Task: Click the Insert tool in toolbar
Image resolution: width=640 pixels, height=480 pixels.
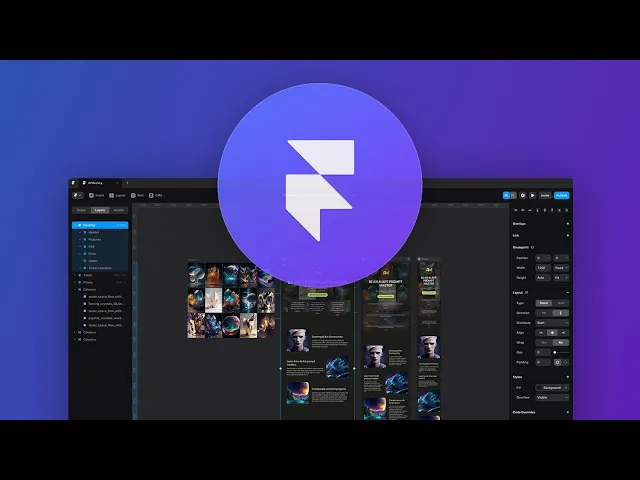Action: pos(97,196)
